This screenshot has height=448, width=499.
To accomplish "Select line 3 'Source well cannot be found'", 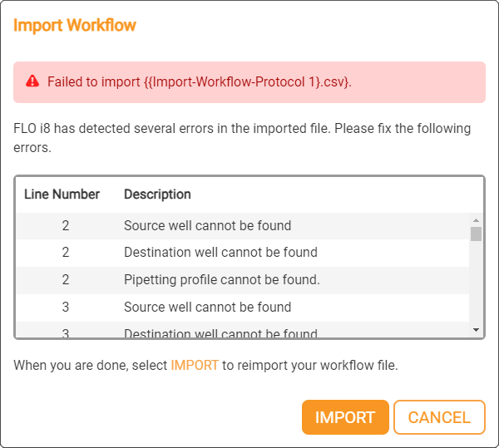I will [x=207, y=307].
